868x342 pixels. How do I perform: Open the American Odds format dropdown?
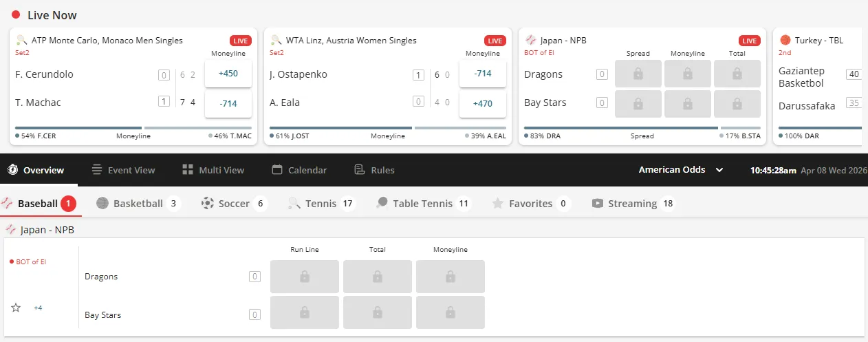(681, 170)
